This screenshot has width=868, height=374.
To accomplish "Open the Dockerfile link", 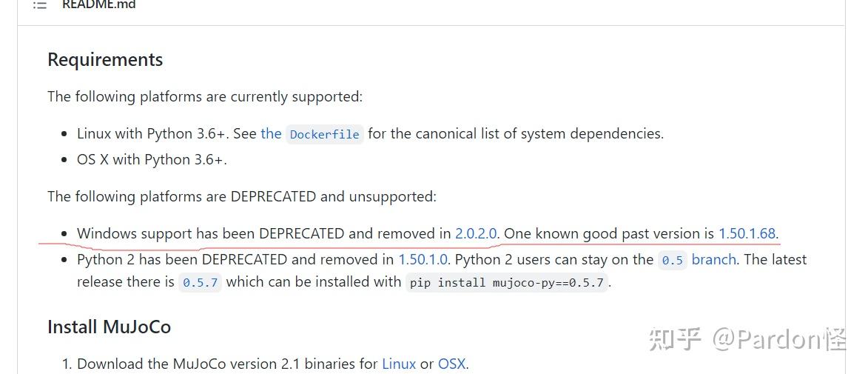I will point(324,134).
